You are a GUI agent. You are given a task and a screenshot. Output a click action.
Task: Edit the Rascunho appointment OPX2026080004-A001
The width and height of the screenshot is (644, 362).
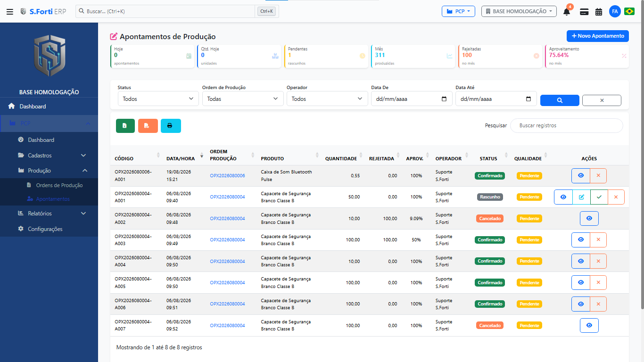pyautogui.click(x=581, y=197)
